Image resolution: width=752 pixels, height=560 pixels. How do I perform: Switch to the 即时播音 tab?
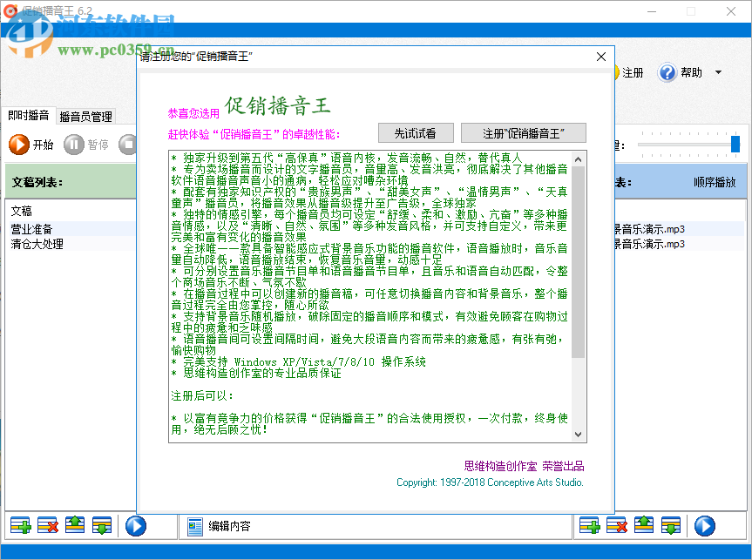(27, 114)
